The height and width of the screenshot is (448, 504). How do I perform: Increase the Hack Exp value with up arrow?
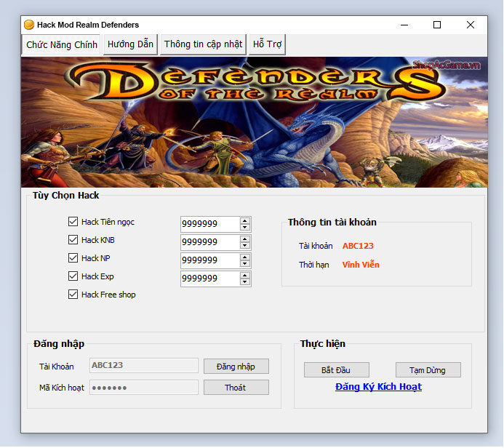coord(245,276)
